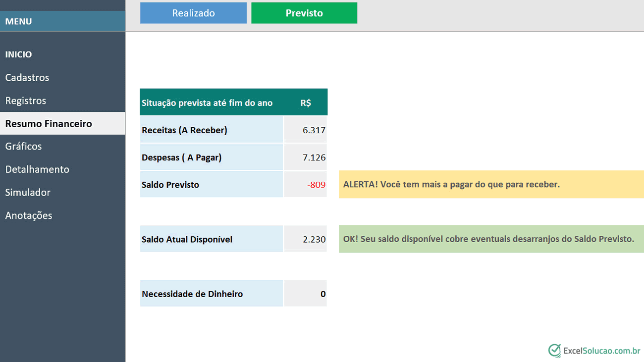Select Resumo Financeiro menu item
This screenshot has width=644, height=362.
(62, 123)
